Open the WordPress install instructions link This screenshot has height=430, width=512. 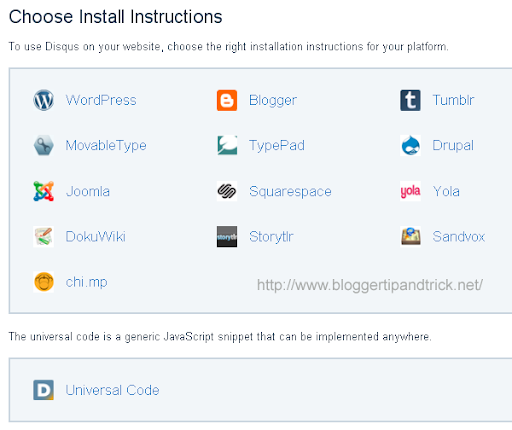click(101, 100)
